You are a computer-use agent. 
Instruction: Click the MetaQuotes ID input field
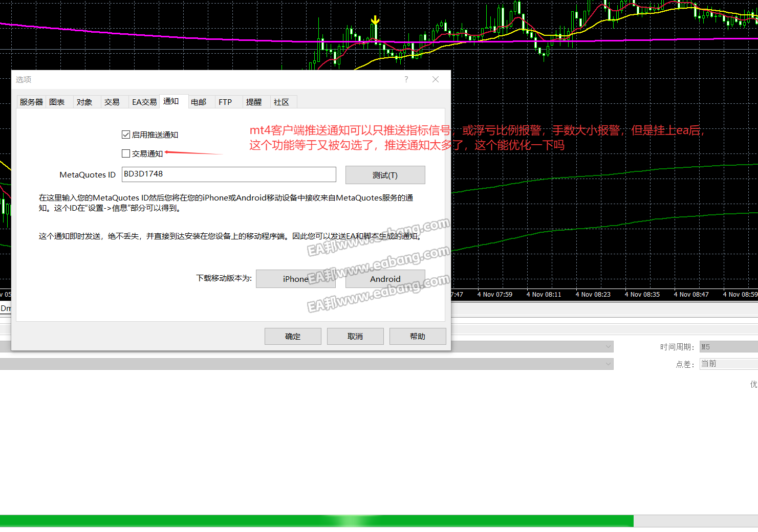(228, 174)
